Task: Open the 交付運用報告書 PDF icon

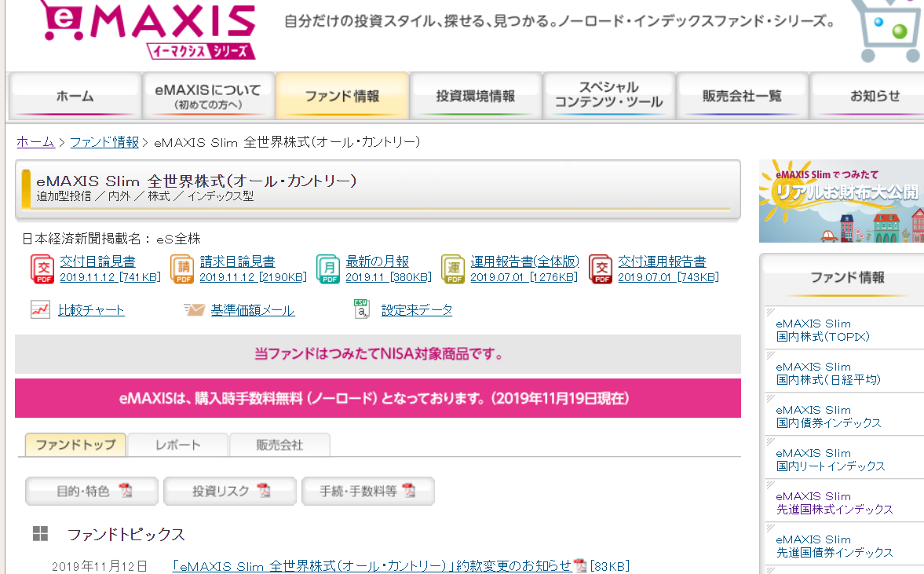Action: click(601, 269)
